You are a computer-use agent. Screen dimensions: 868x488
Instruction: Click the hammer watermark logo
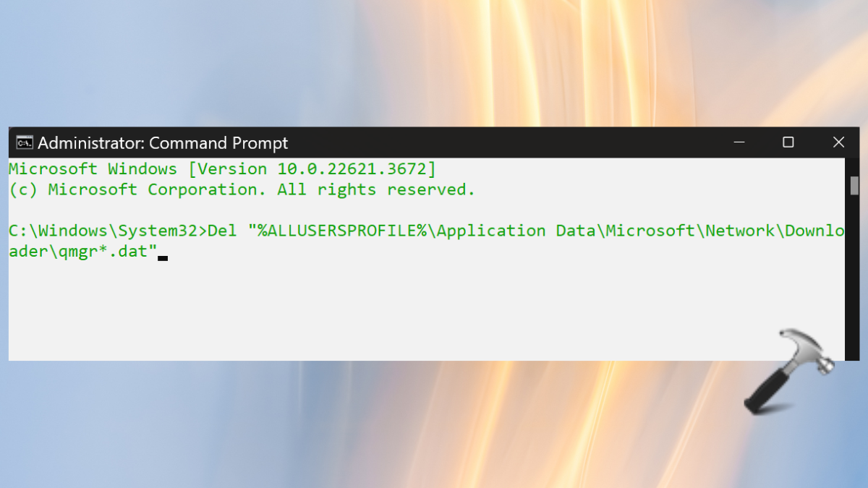click(788, 371)
